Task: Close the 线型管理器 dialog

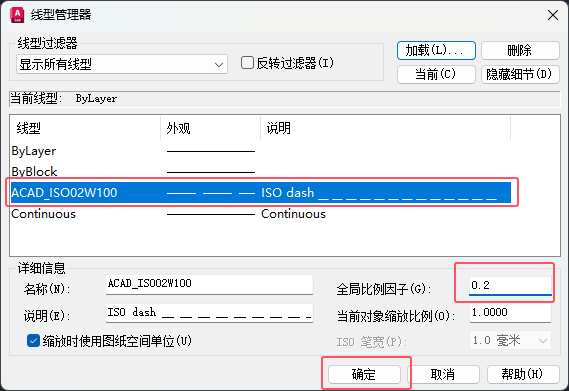Action: (x=553, y=15)
